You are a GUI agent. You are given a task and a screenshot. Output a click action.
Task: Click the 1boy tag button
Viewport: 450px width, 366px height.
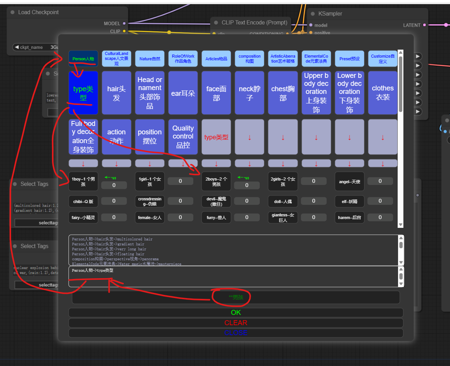click(83, 181)
